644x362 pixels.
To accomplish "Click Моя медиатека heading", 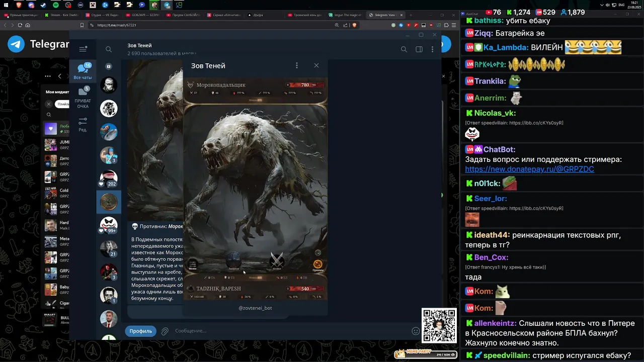I will click(x=57, y=92).
